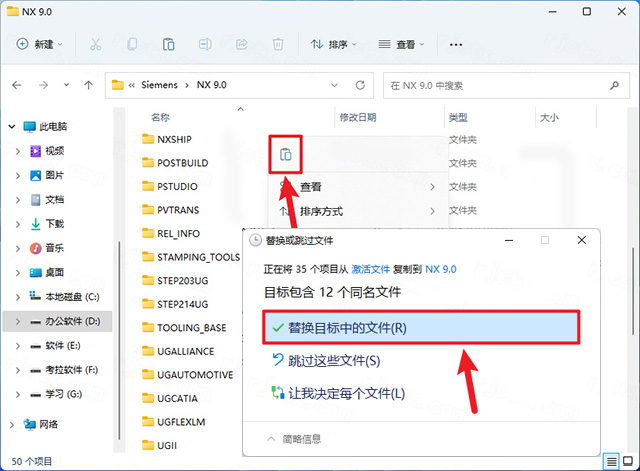The image size is (640, 471).
Task: Go back with the left arrow
Action: [17, 85]
